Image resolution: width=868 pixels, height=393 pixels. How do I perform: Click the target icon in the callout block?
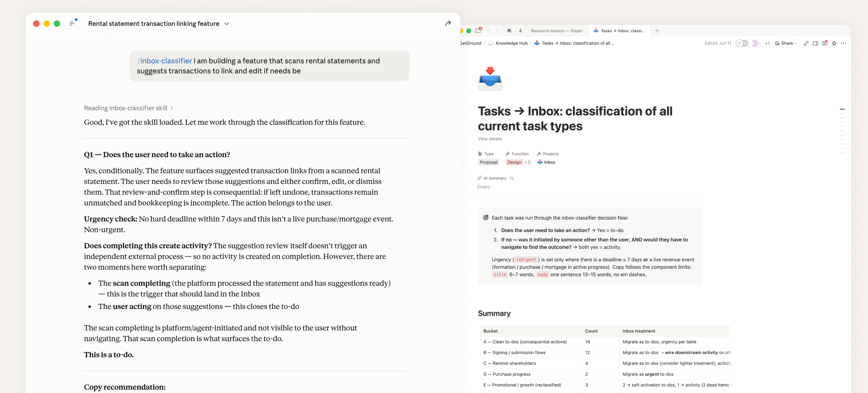coord(486,218)
